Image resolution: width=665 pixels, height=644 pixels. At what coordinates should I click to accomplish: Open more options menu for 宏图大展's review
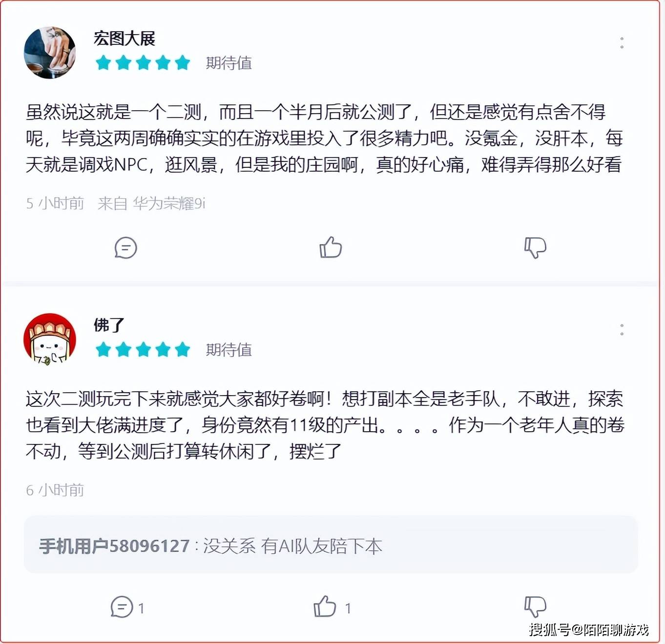[x=622, y=42]
